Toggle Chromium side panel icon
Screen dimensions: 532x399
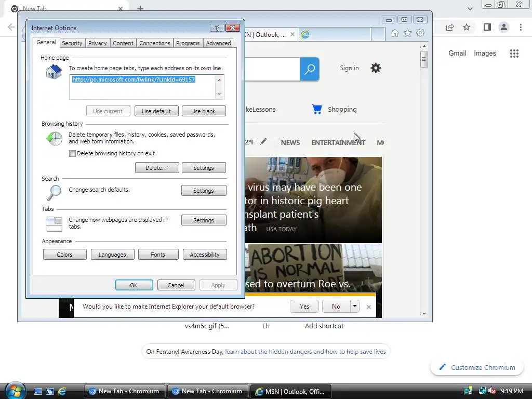pos(487,27)
